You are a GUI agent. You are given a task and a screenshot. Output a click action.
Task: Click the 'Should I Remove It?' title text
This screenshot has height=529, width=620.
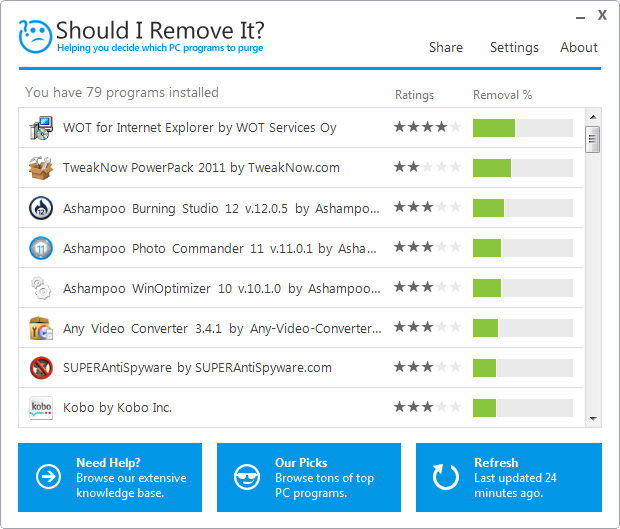pyautogui.click(x=160, y=30)
